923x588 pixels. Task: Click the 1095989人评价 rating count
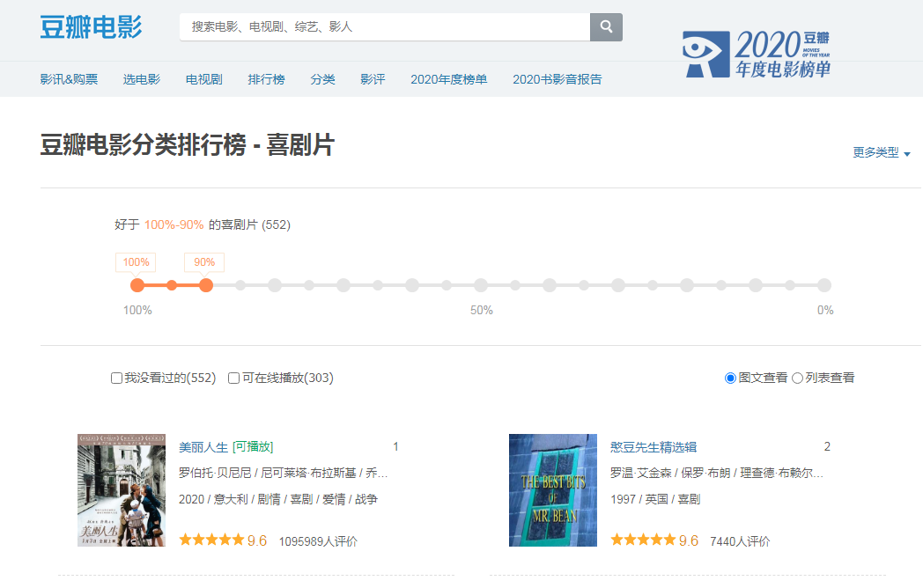click(x=318, y=541)
